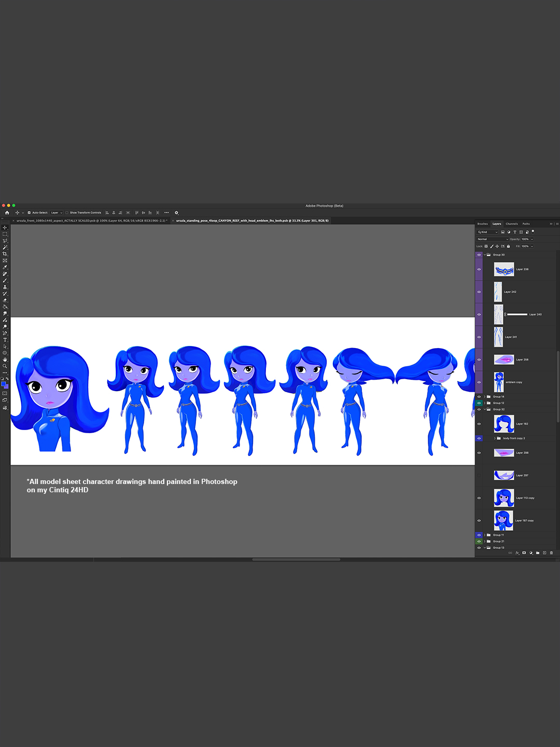The image size is (560, 747).
Task: Select the Eyedropper tool
Action: click(5, 267)
